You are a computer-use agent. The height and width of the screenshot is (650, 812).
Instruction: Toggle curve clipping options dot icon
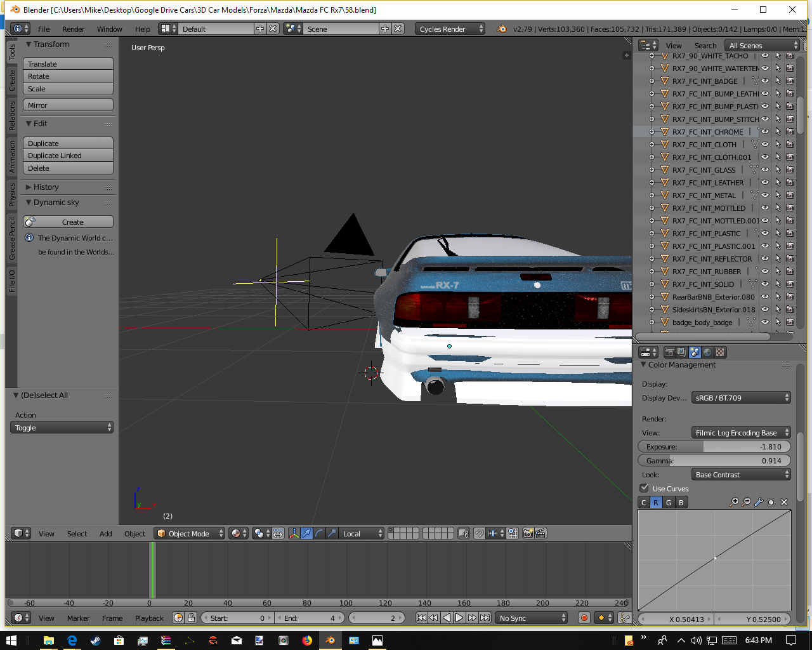tap(771, 502)
